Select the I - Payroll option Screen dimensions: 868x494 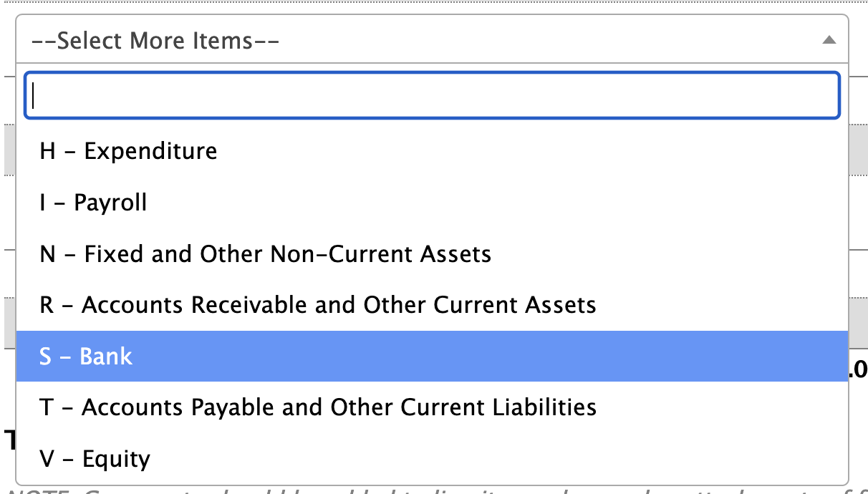click(432, 203)
